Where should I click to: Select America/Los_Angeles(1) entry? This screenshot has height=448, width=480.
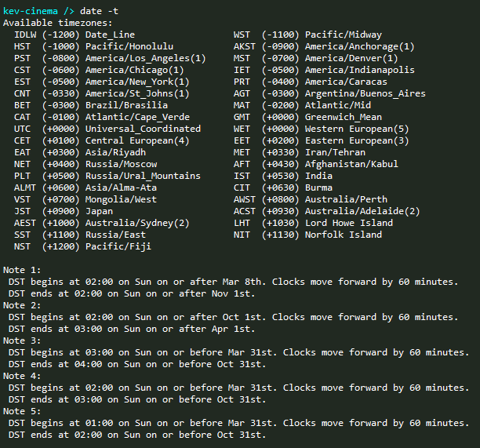click(x=145, y=58)
